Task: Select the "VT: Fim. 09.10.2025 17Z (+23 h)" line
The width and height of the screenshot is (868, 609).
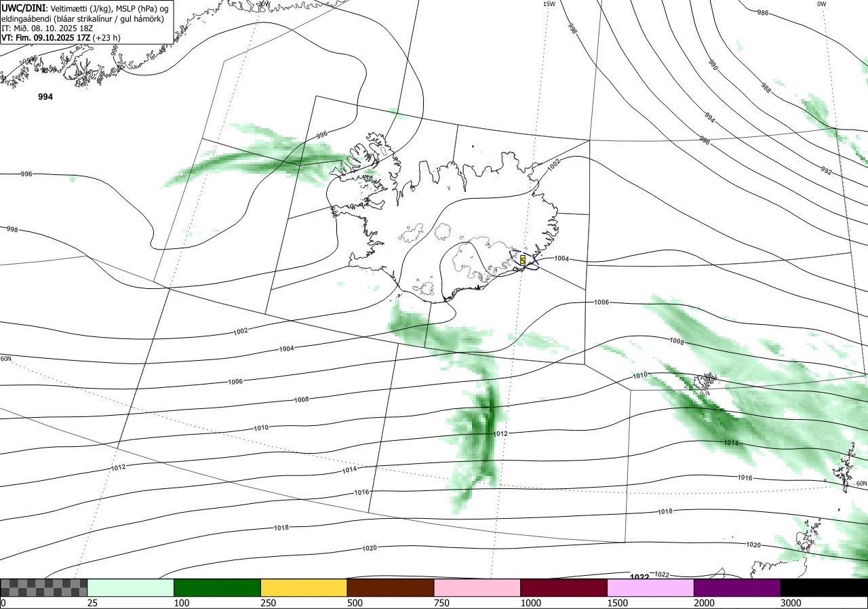Action: point(60,38)
